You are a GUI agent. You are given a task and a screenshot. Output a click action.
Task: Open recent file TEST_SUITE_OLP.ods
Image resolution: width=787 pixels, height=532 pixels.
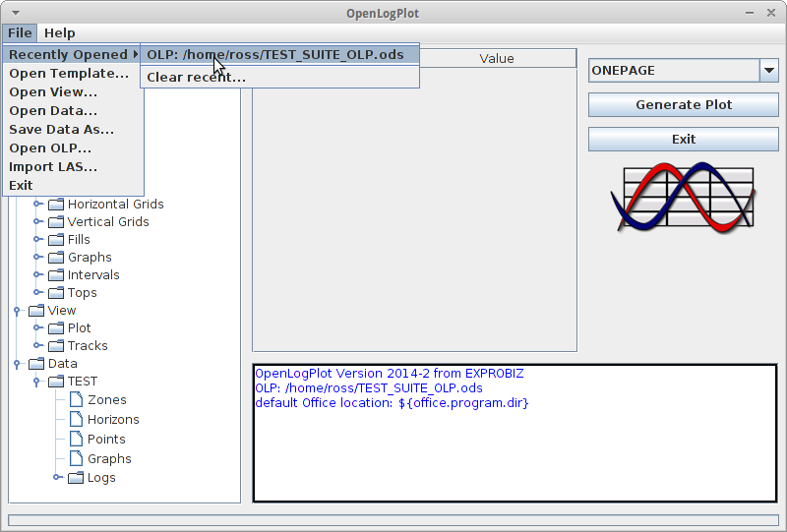279,54
